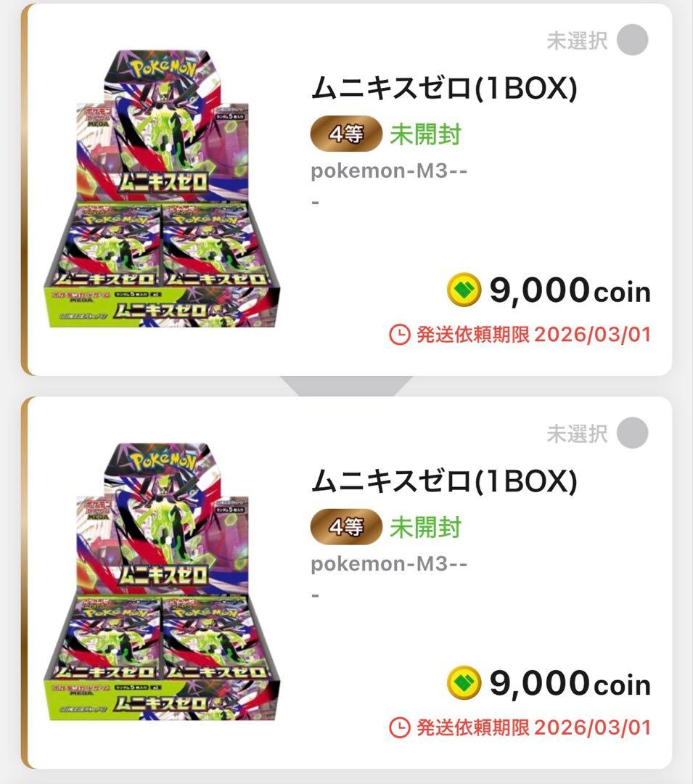Click the first card's 4等 rank badge
The height and width of the screenshot is (784, 693).
coord(347,134)
